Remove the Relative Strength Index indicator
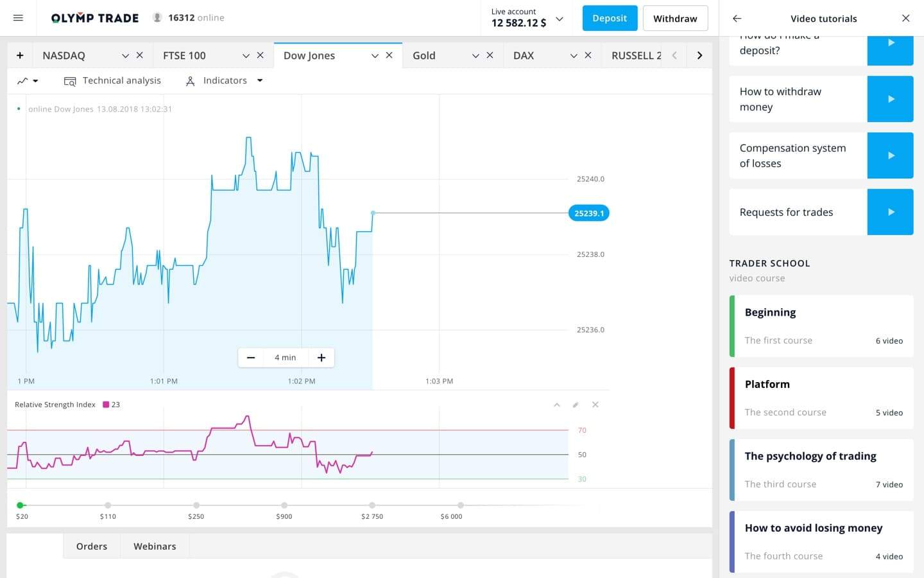Viewport: 924px width, 578px height. (x=595, y=405)
